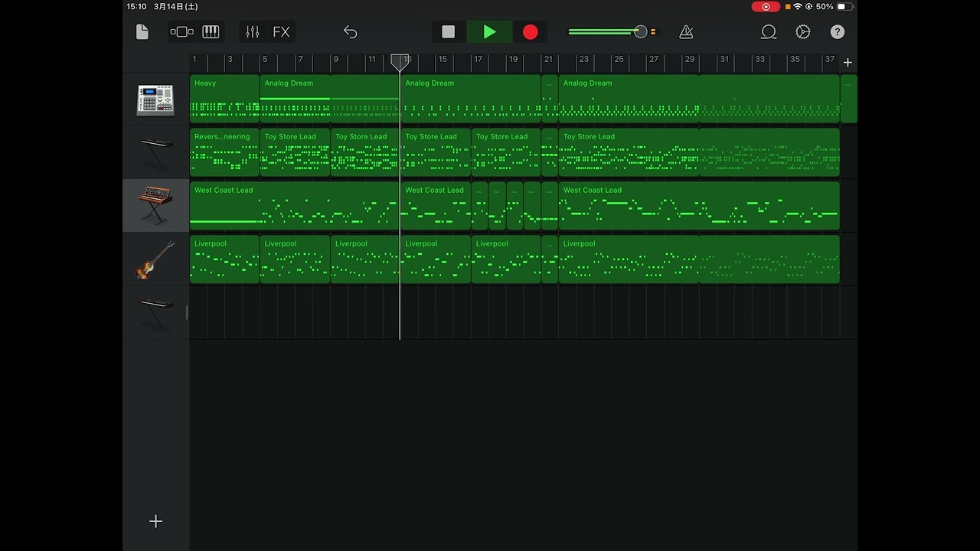Select Toy Store Lead region at bar 5
Image resolution: width=980 pixels, height=551 pixels.
point(295,152)
